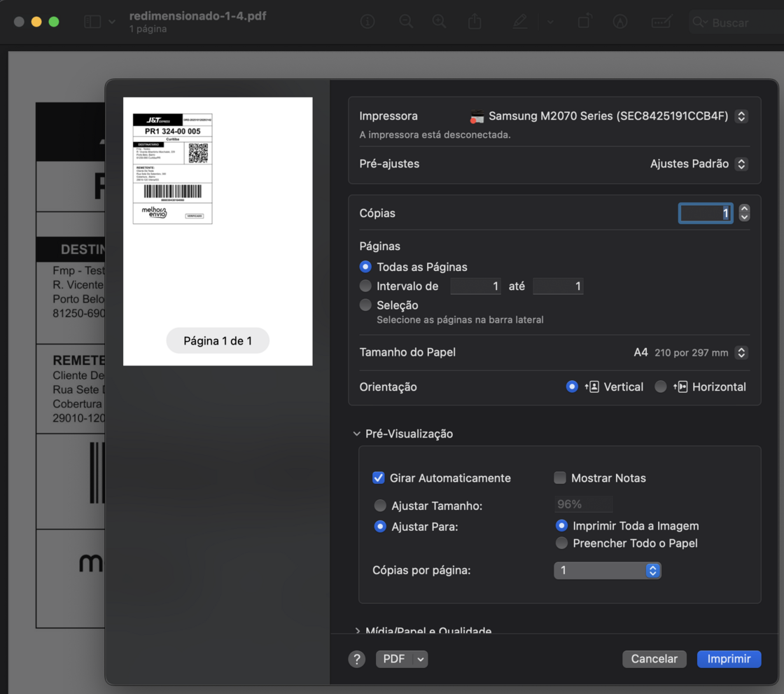Uncheck Girar Automaticamente checkbox
784x694 pixels.
coord(379,478)
